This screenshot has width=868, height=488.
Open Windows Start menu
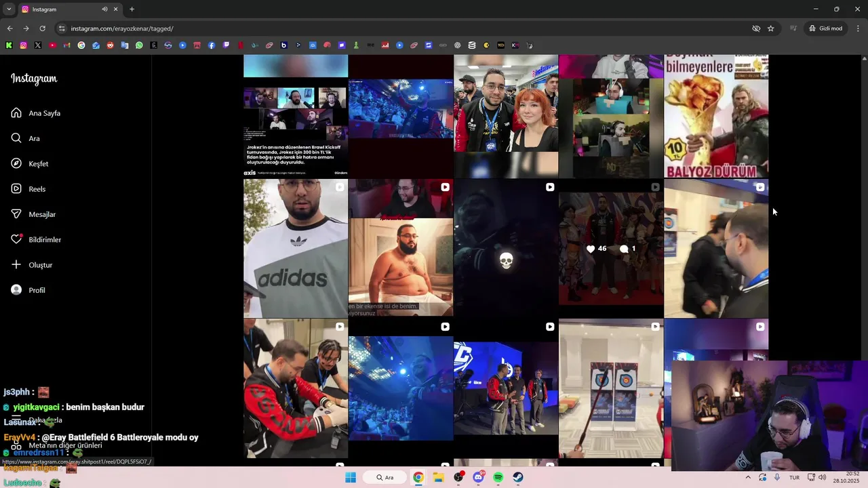coord(351,477)
